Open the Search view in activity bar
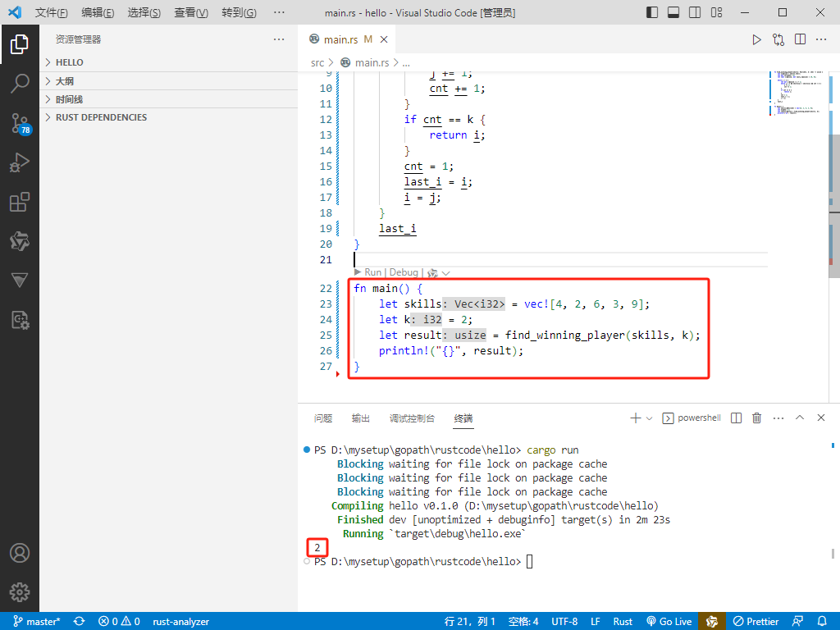This screenshot has width=840, height=630. 20,84
